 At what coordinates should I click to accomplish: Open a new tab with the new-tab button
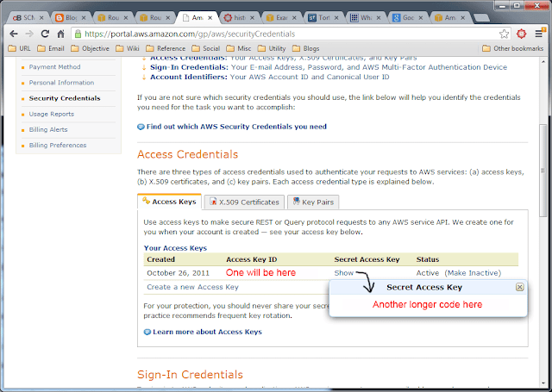point(481,17)
